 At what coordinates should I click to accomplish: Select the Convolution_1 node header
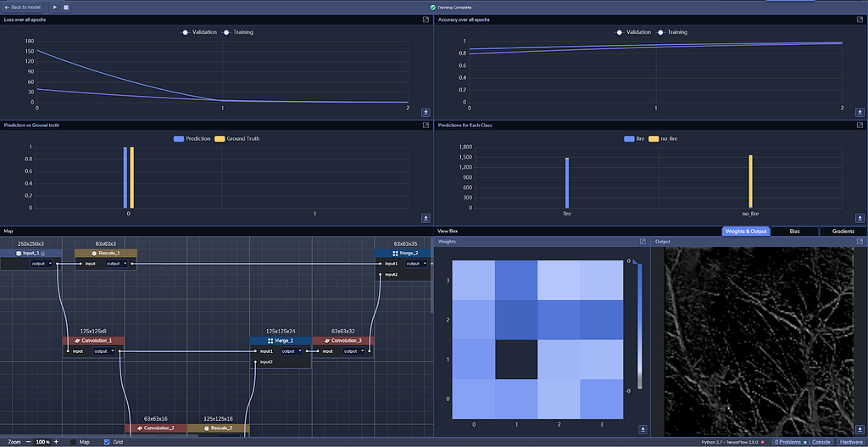click(93, 340)
